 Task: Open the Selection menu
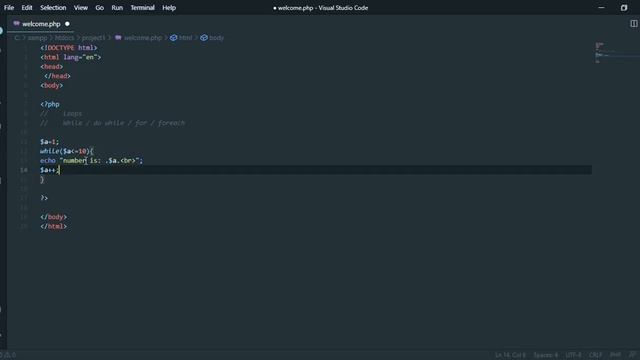click(x=53, y=8)
